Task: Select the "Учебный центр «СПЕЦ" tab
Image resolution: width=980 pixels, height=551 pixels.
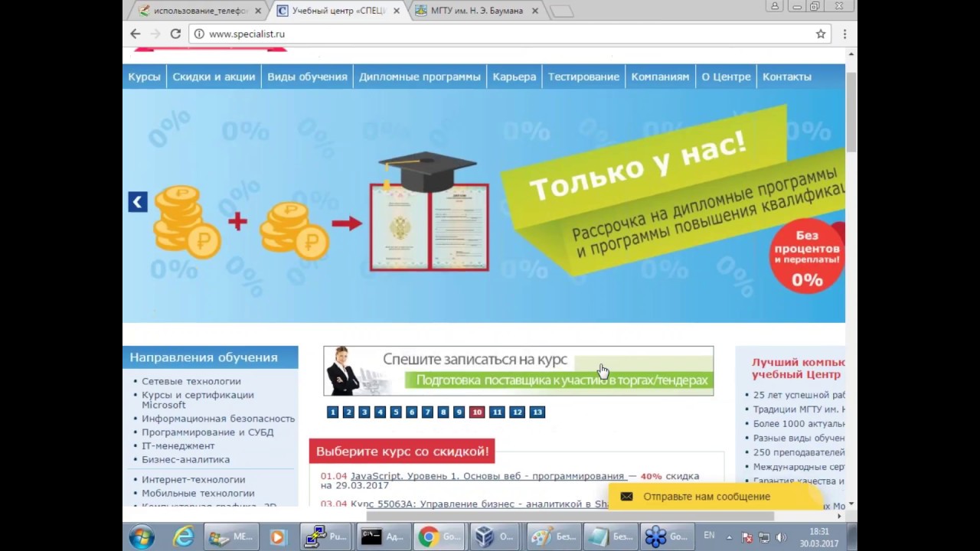Action: click(338, 11)
